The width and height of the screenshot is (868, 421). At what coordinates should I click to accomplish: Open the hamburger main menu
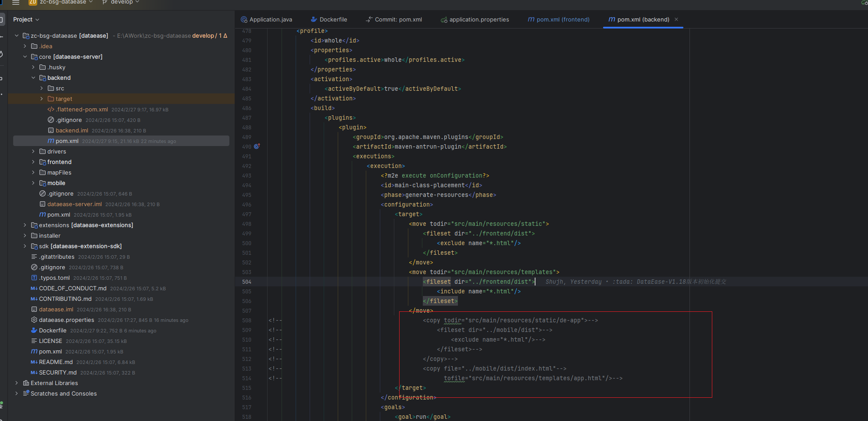tap(16, 2)
